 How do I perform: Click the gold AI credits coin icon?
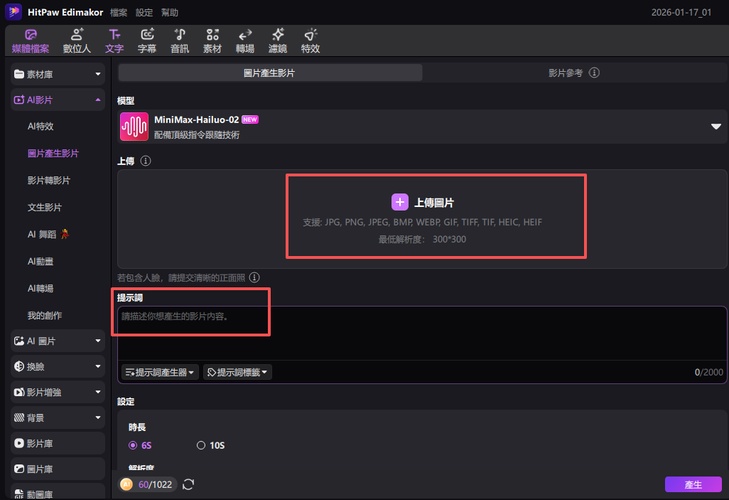pos(126,485)
